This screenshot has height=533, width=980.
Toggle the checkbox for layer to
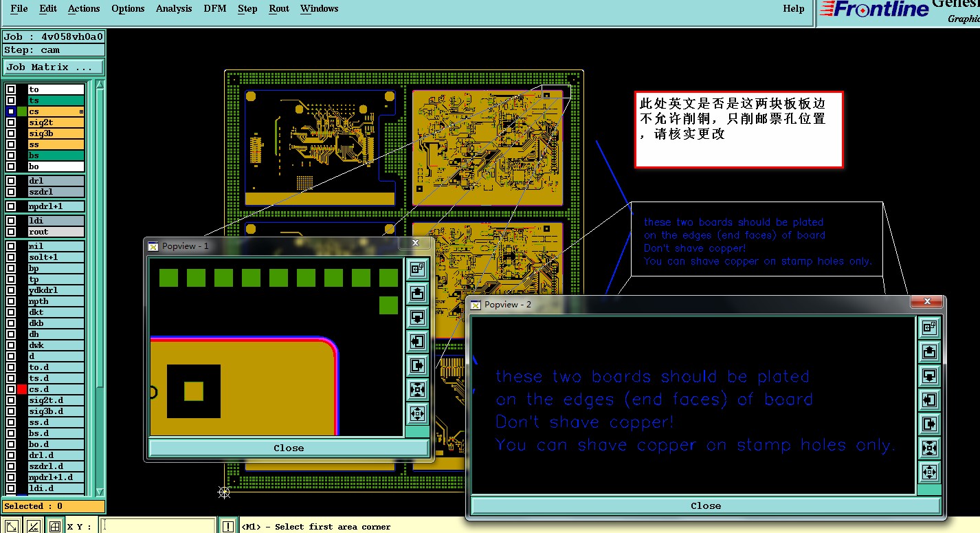point(11,89)
